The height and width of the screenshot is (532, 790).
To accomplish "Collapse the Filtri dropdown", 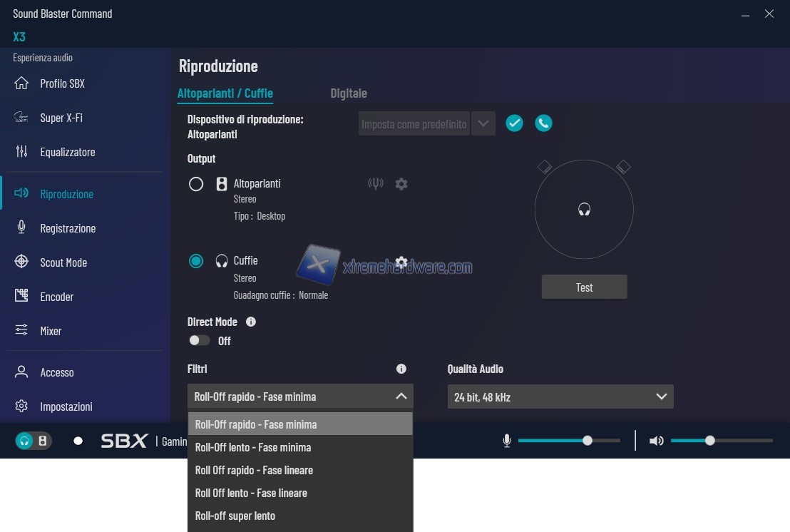I will point(401,397).
